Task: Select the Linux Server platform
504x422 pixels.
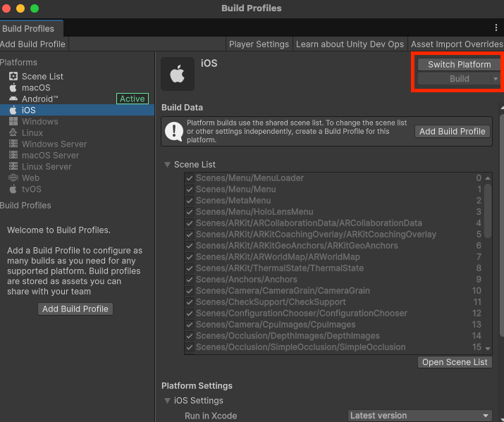Action: coord(77,166)
